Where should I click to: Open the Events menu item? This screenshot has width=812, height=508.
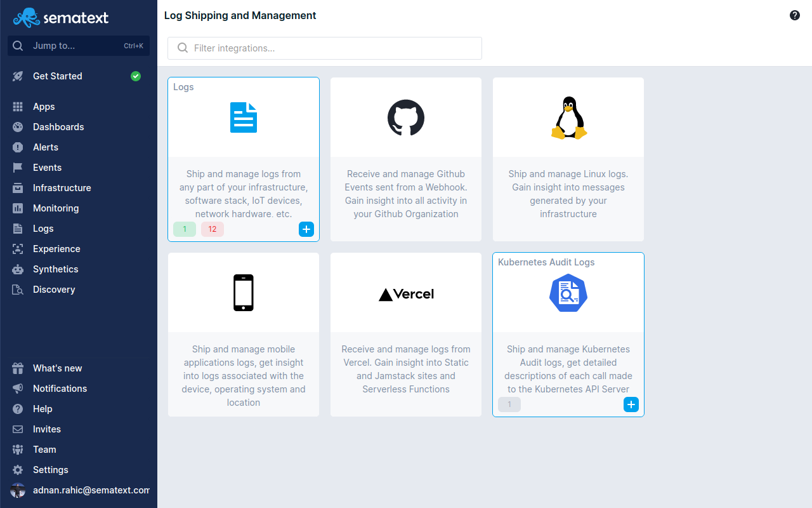pos(79,168)
